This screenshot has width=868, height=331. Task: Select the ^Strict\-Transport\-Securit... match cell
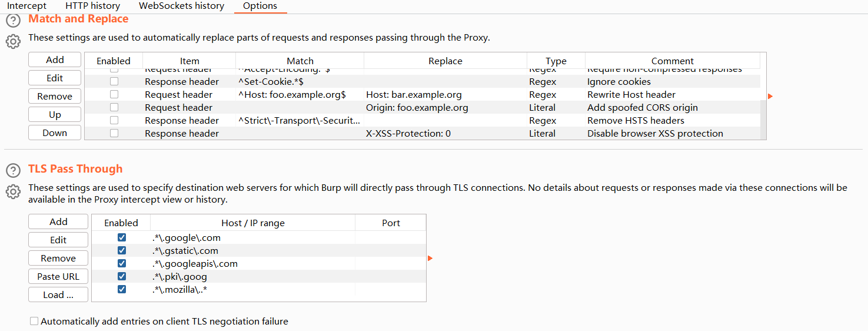click(x=300, y=120)
